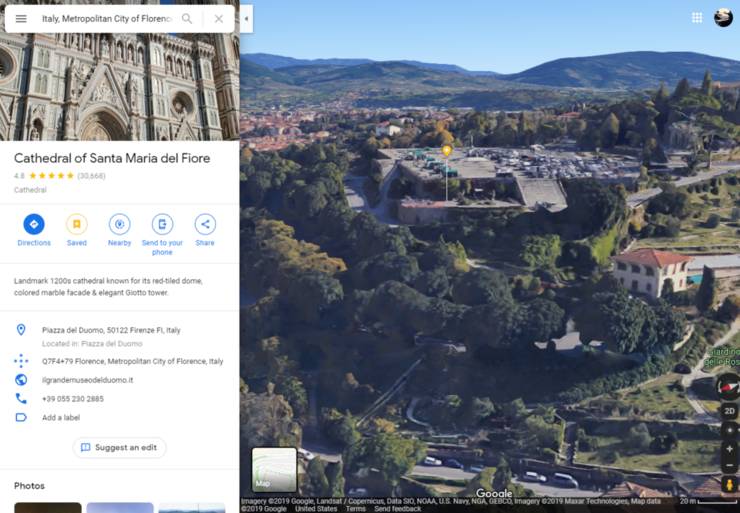Zoom out with the minus button

[729, 466]
